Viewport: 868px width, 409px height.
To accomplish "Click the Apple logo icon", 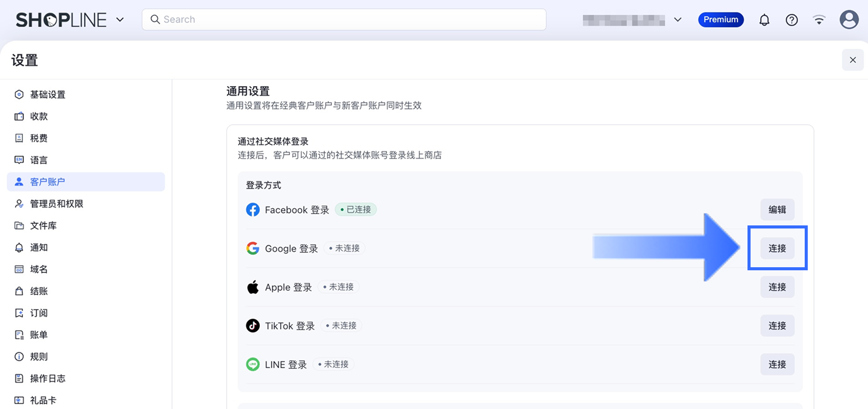I will (253, 287).
